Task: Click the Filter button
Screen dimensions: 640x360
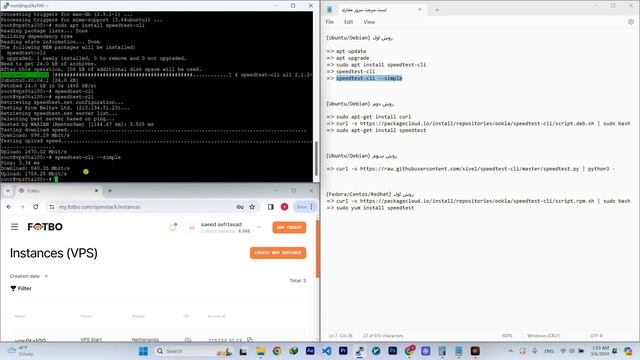Action: pyautogui.click(x=21, y=288)
